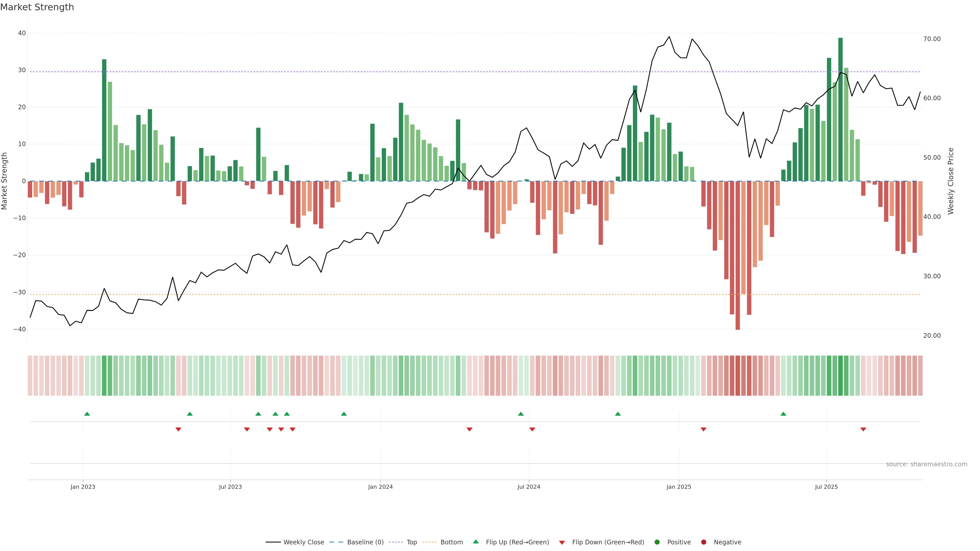Click the green Positive legend dot
The height and width of the screenshot is (551, 980).
pyautogui.click(x=657, y=542)
